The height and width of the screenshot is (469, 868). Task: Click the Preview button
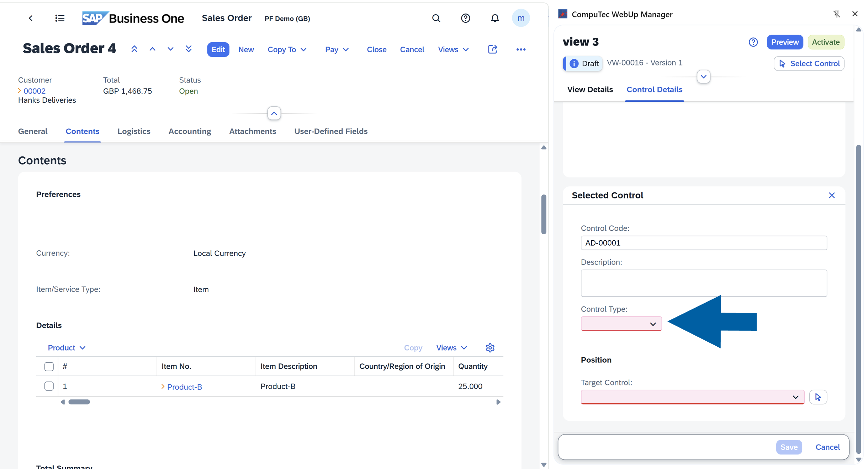point(785,42)
